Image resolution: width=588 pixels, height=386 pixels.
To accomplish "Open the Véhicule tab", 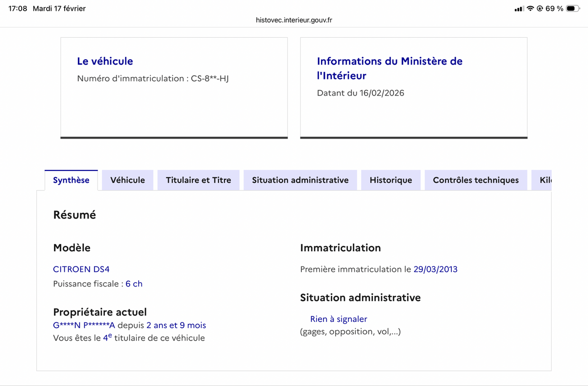I will (127, 180).
